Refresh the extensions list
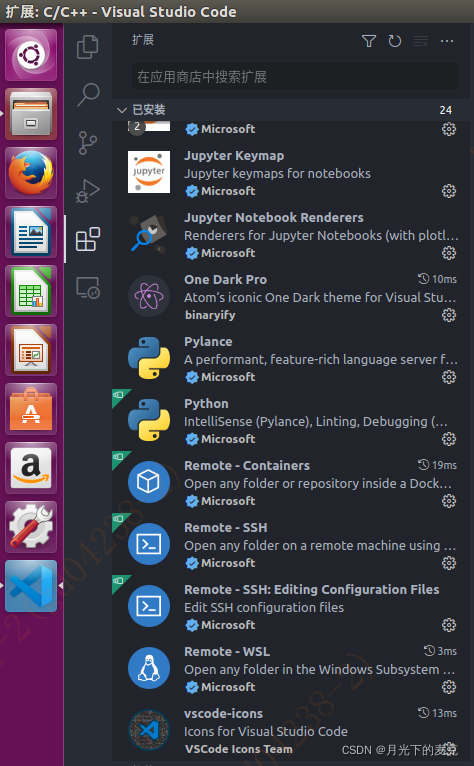This screenshot has height=766, width=474. pos(395,41)
